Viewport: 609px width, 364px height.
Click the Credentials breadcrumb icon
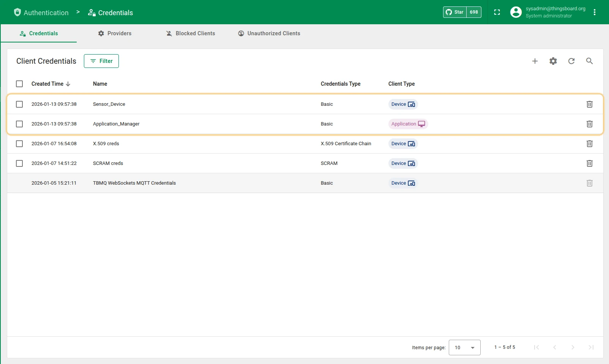pyautogui.click(x=92, y=13)
